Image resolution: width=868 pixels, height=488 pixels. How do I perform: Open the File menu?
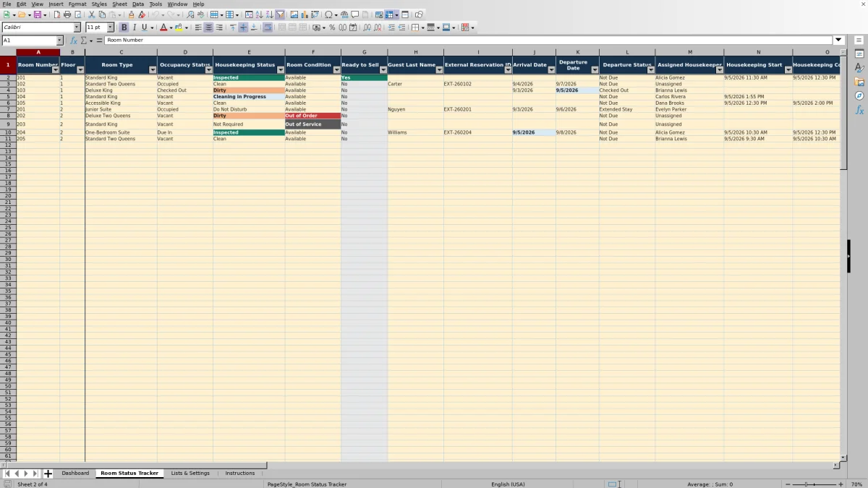coord(7,4)
